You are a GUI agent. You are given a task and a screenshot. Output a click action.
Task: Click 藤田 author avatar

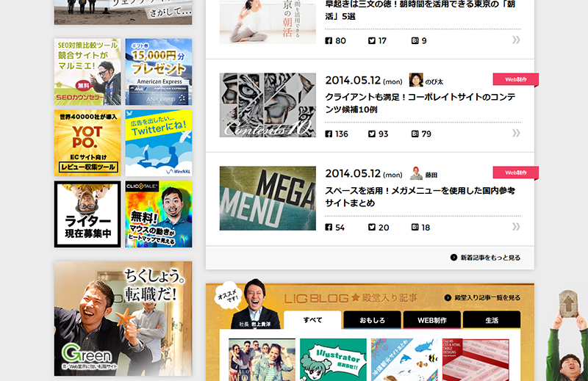click(x=416, y=173)
